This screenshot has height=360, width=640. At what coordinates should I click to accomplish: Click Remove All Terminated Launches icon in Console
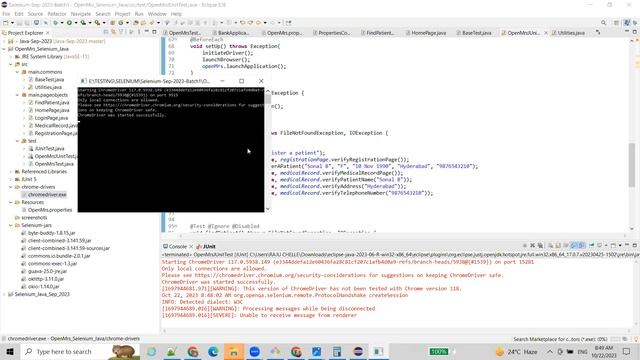[540, 245]
